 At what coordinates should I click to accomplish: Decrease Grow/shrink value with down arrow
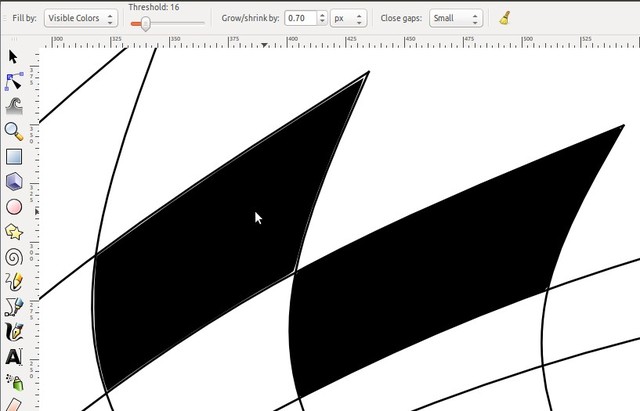322,22
